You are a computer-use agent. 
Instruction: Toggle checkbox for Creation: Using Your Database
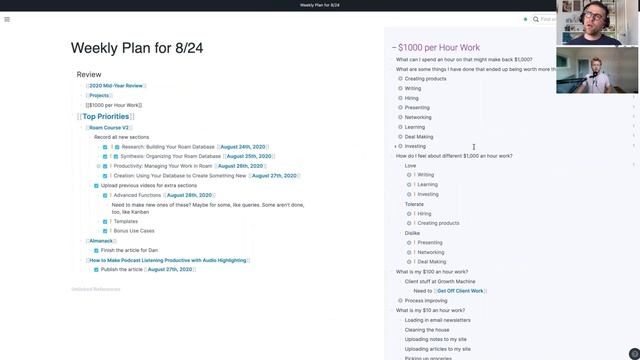(x=105, y=176)
